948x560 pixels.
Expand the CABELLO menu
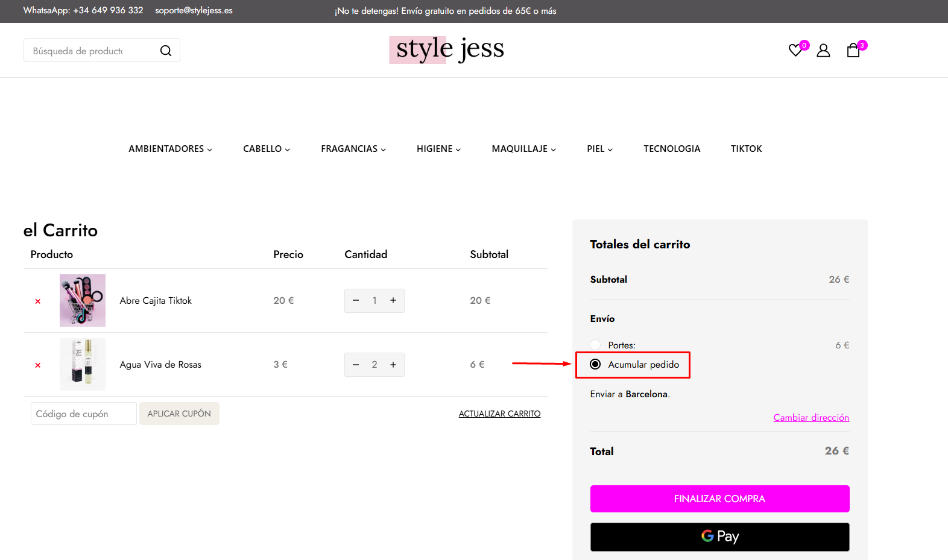[x=267, y=149]
